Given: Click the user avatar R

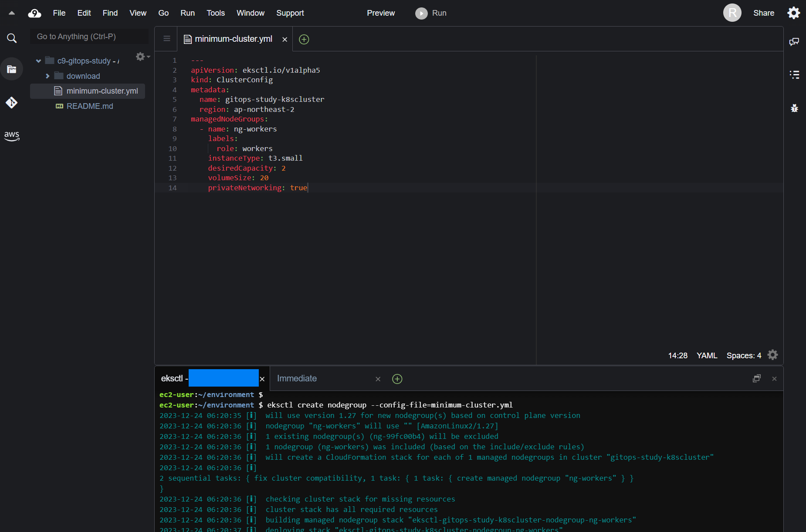Looking at the screenshot, I should pyautogui.click(x=732, y=13).
